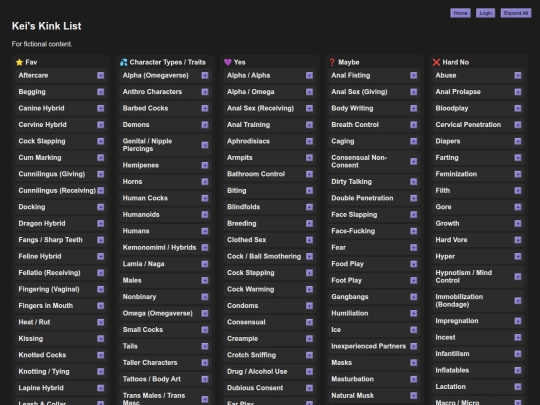Expand the Lapine Hybrid entry

[x=101, y=388]
